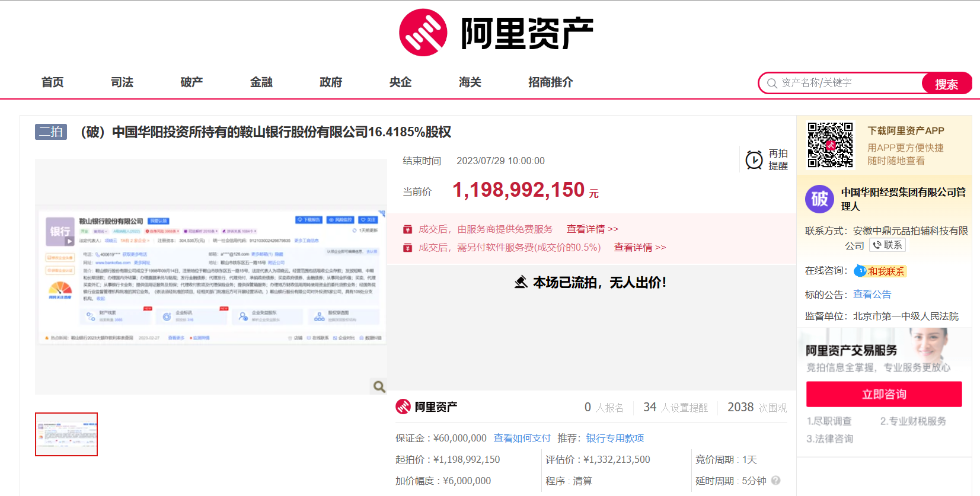Click the red 搜索 button
The image size is (980, 496).
coord(947,84)
